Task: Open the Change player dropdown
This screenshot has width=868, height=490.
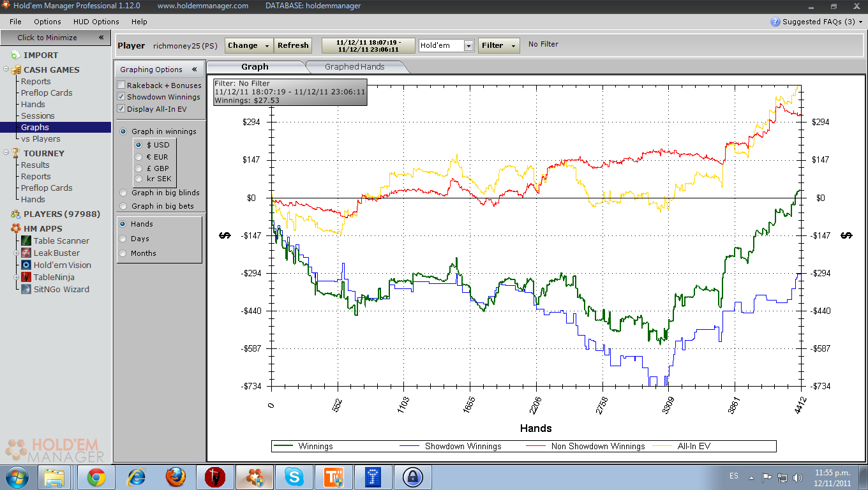Action: (x=249, y=45)
